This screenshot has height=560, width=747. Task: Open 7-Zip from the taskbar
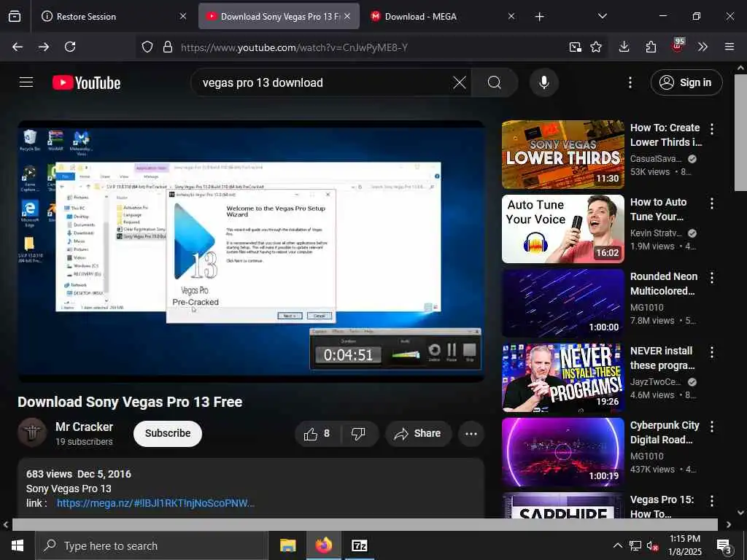click(359, 545)
